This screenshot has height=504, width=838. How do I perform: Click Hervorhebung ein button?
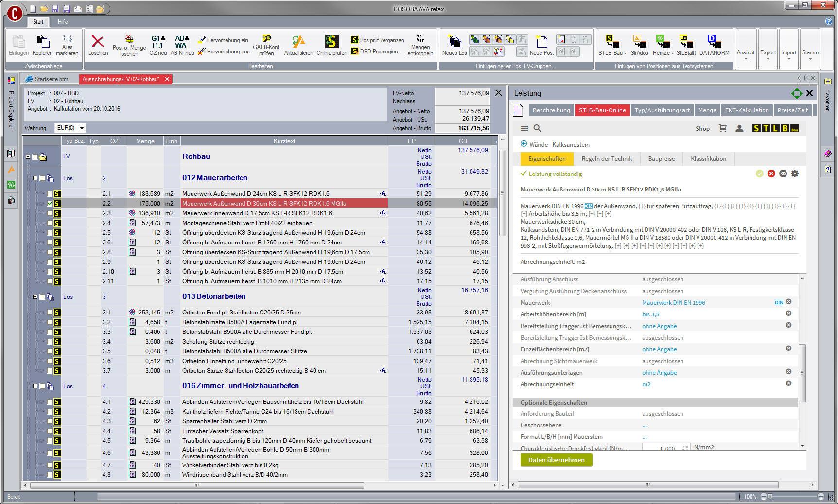tap(223, 40)
